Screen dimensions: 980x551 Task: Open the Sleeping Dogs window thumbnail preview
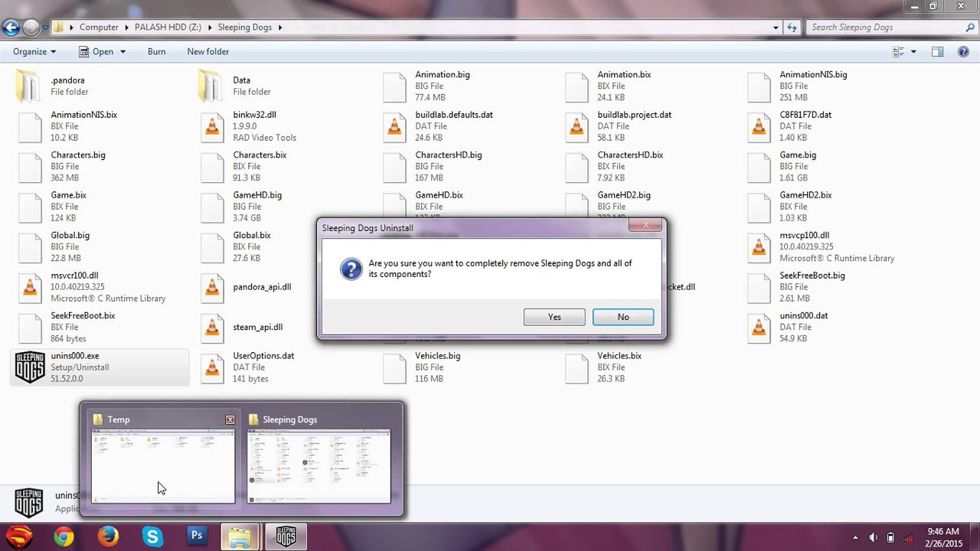click(318, 466)
